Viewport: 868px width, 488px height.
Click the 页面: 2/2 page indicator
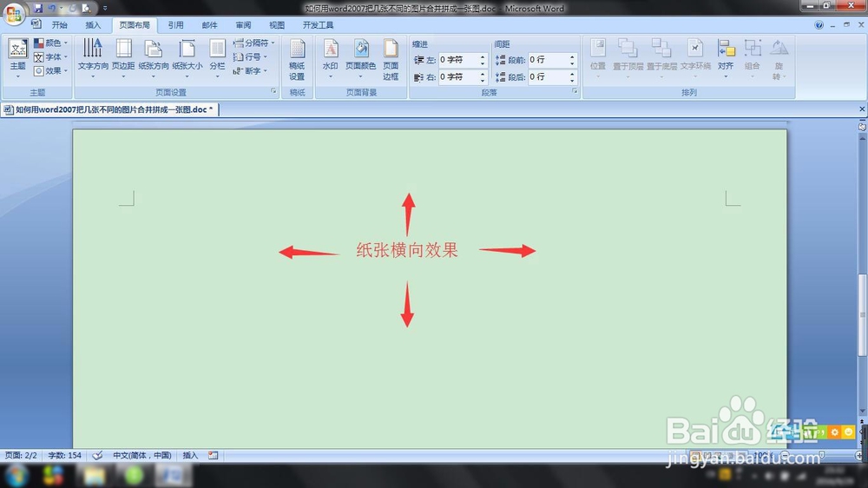21,455
